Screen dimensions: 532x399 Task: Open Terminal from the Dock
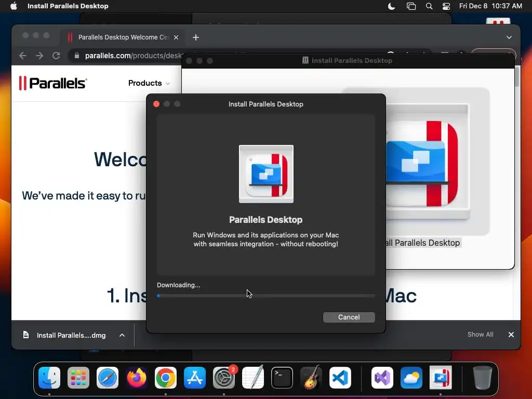point(282,378)
